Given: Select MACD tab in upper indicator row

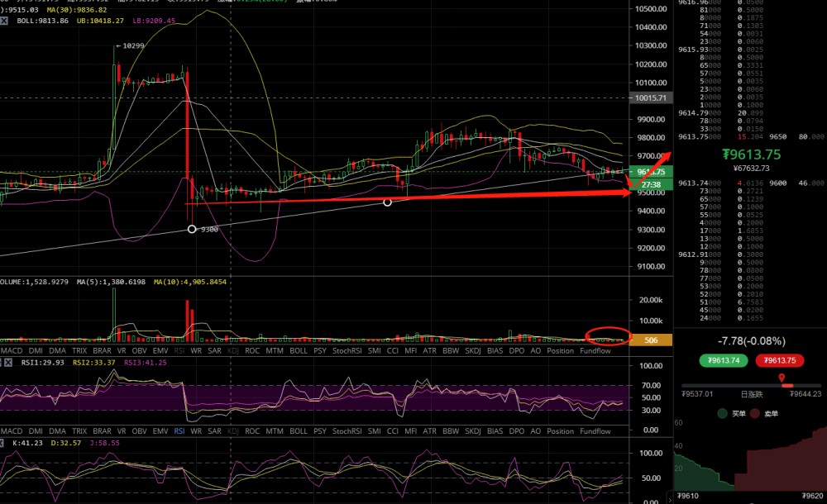Looking at the screenshot, I should pos(12,350).
